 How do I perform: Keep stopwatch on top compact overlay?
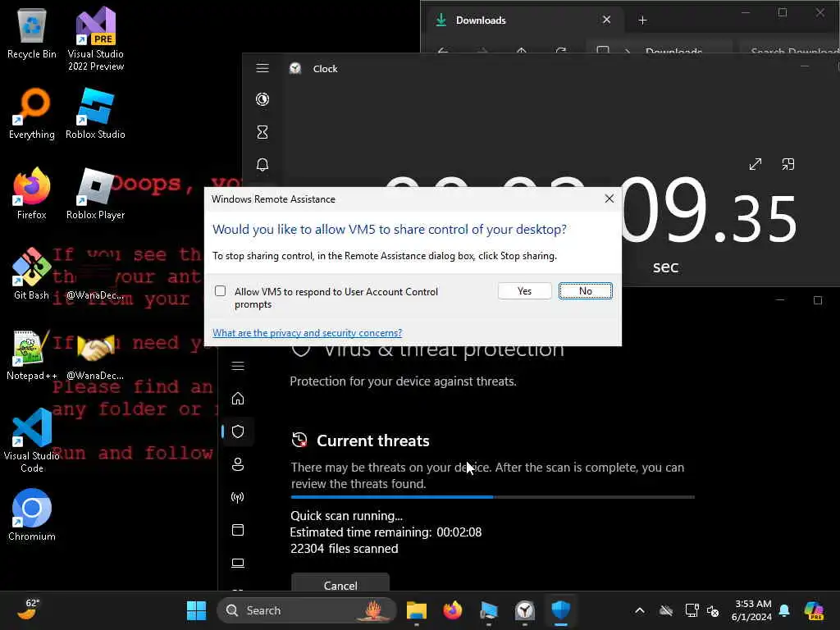click(x=788, y=164)
